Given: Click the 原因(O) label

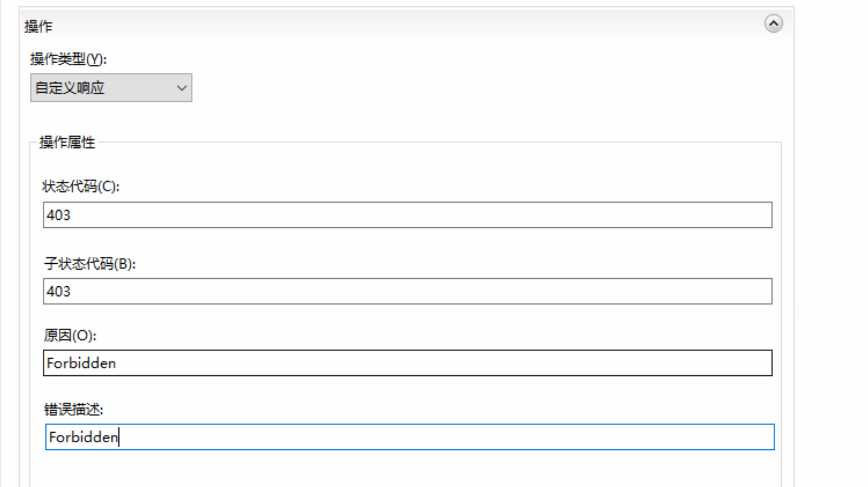Looking at the screenshot, I should (x=70, y=335).
